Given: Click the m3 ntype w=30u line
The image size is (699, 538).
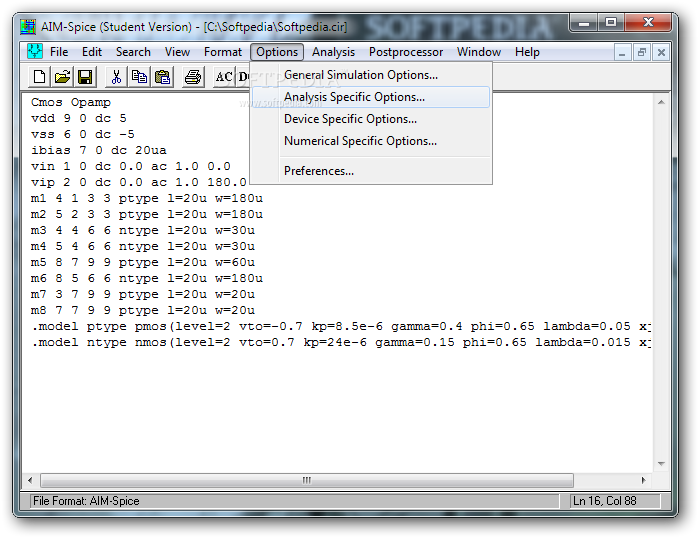Looking at the screenshot, I should 143,230.
